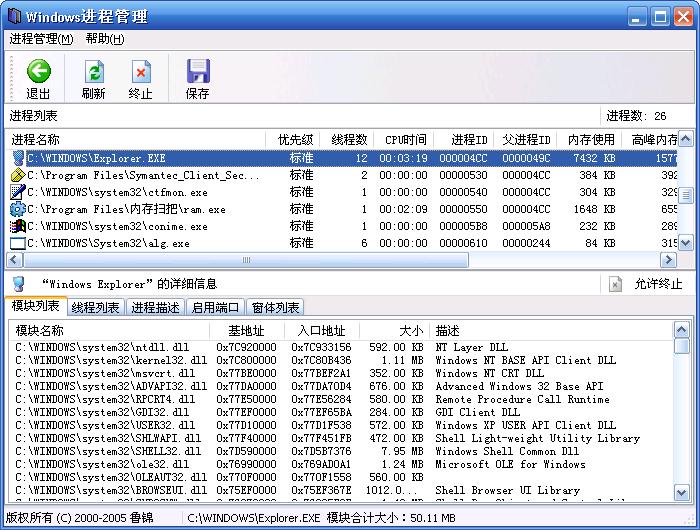
Task: Click the app icon in the title bar
Action: 14,16
